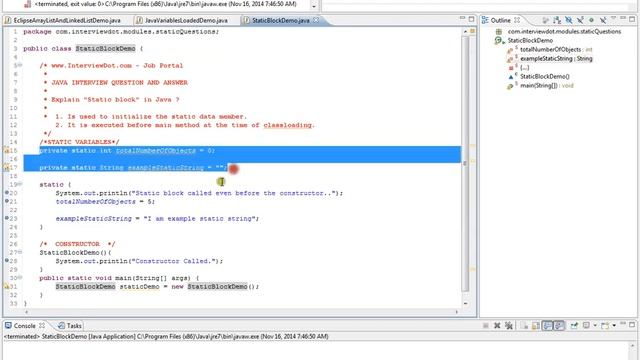This screenshot has height=360, width=640.
Task: Select StaticBlockDemo() constructor in Outline
Action: point(544,76)
